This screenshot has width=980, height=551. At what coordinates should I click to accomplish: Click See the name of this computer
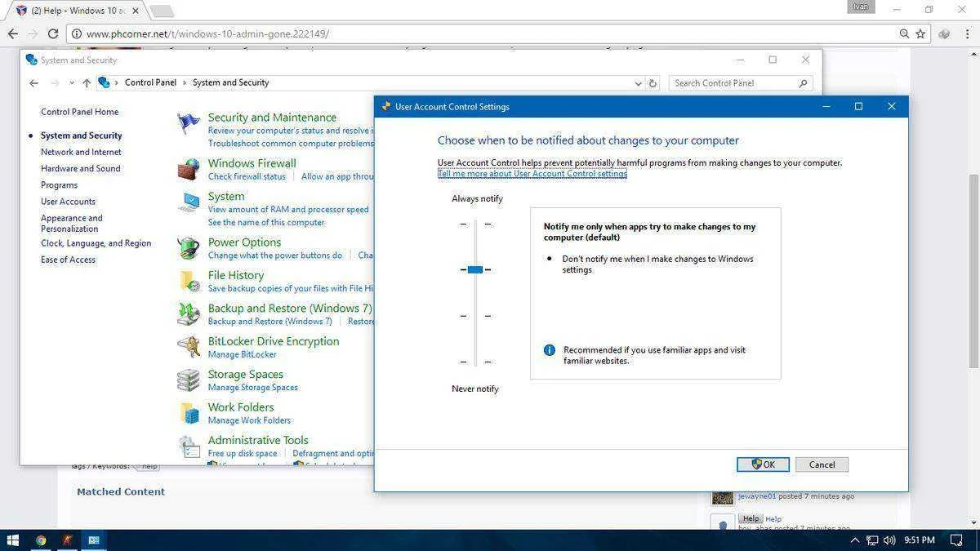click(x=266, y=223)
